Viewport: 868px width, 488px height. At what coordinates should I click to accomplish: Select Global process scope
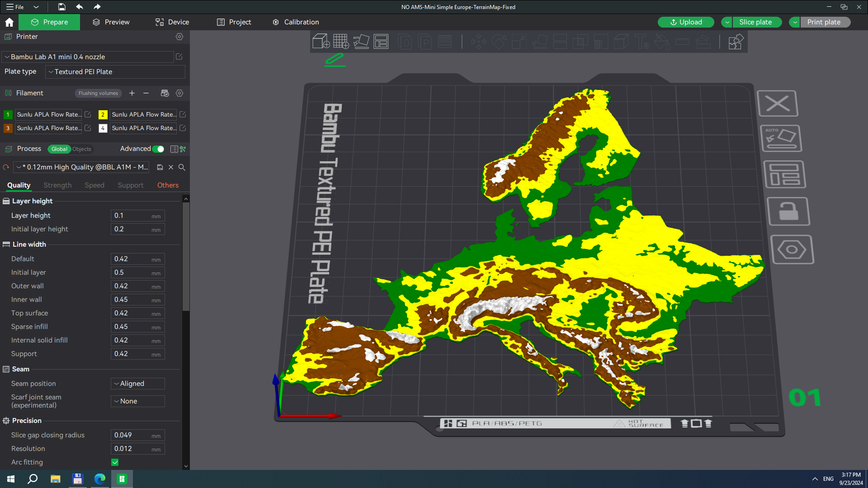59,149
